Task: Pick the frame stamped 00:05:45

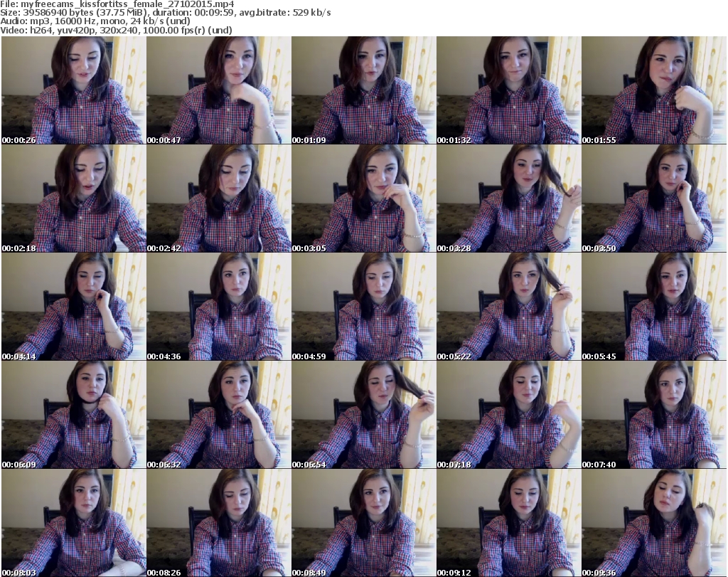Action: [x=654, y=307]
